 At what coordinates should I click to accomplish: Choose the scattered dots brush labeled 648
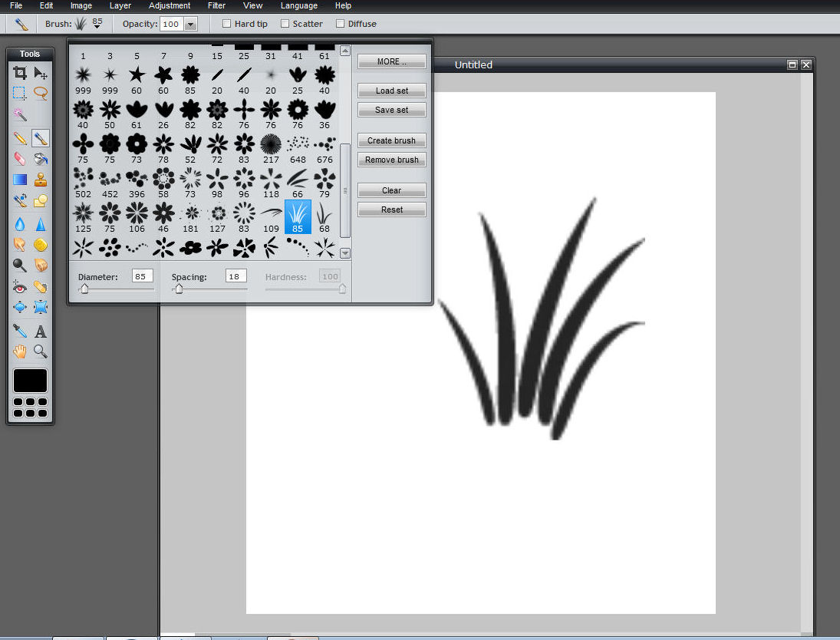pos(298,149)
